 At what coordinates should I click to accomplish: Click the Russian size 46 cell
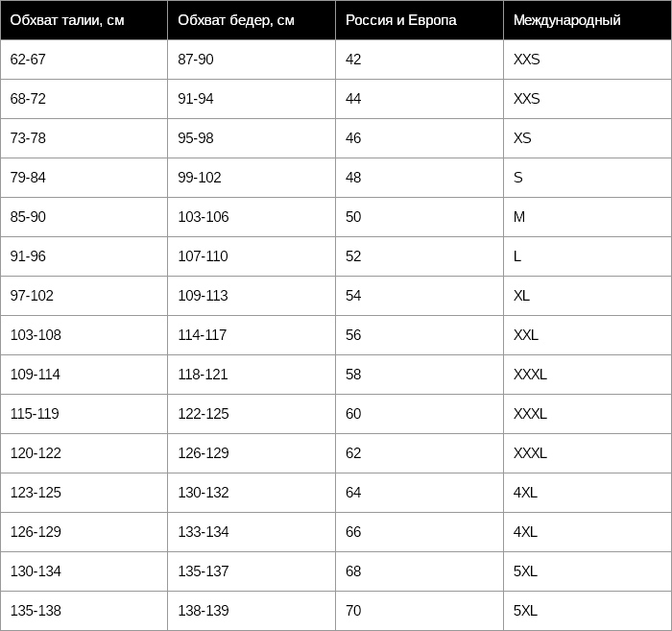point(420,138)
